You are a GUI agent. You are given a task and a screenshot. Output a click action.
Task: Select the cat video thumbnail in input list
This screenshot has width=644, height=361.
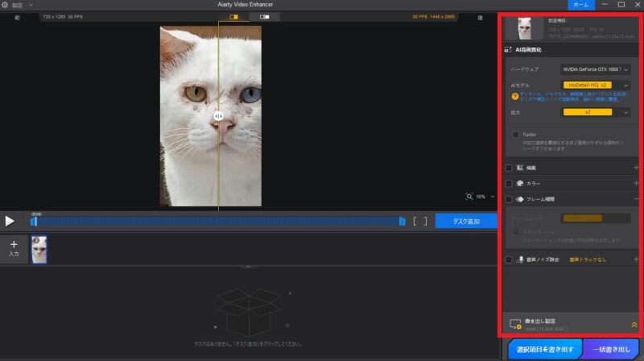pos(39,249)
